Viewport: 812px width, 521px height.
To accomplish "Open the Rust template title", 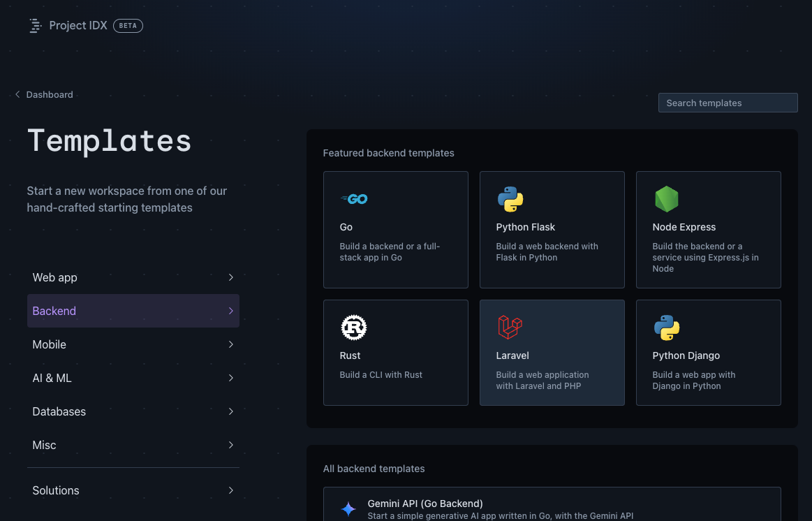I will (350, 355).
